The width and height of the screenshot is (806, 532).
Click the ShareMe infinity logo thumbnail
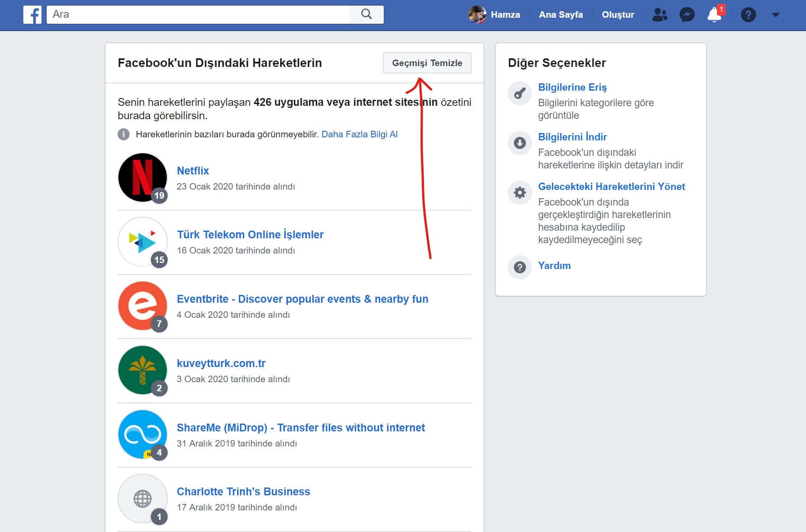point(143,434)
